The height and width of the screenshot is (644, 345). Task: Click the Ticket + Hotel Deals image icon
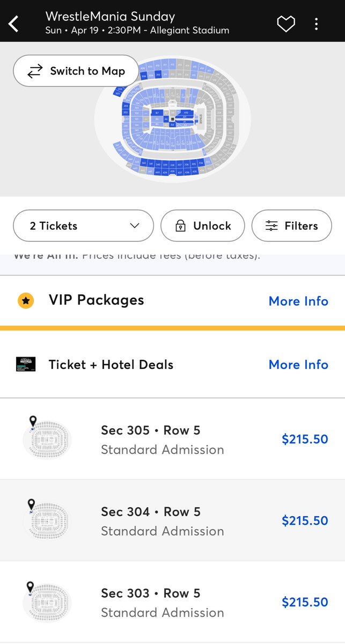tap(25, 364)
